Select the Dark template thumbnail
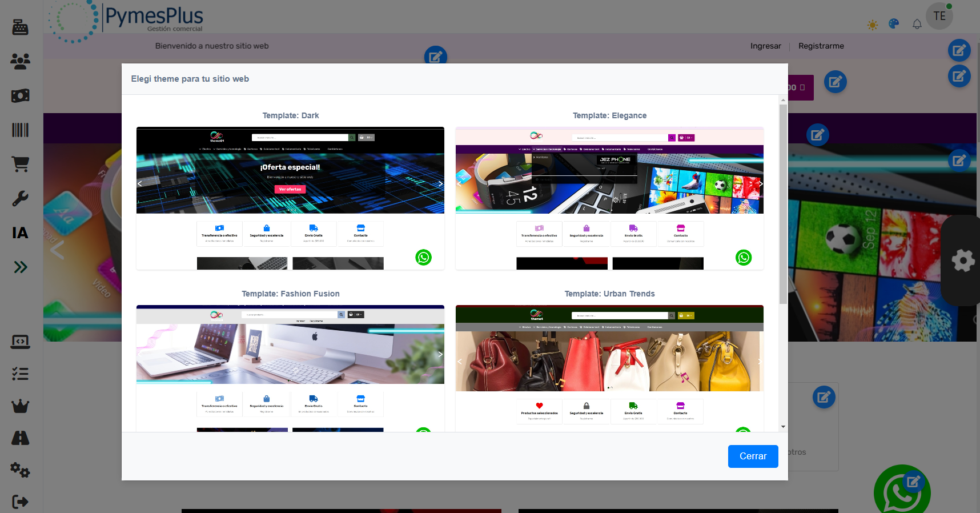This screenshot has width=980, height=513. point(290,198)
